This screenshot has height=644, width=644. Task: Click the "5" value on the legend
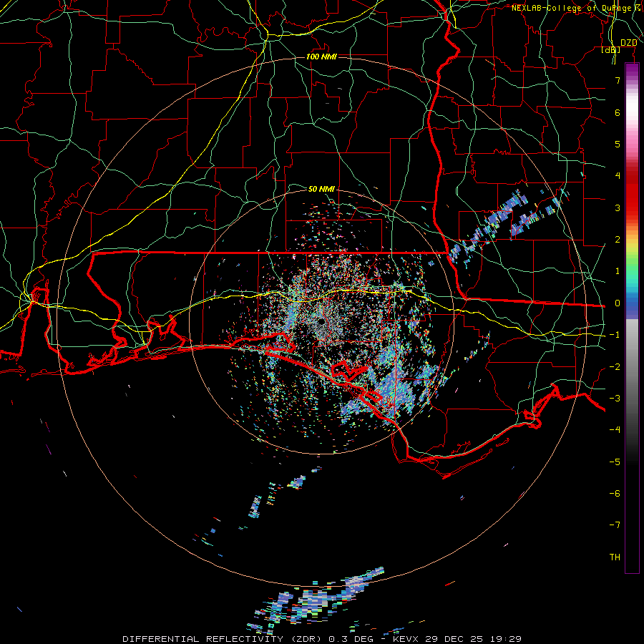[x=618, y=144]
